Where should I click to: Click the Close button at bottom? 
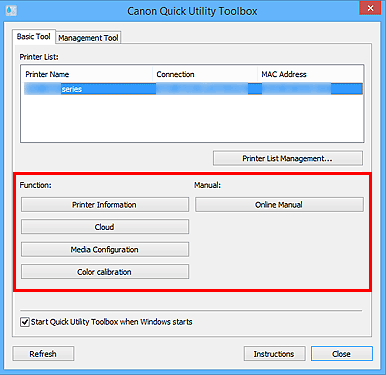coord(342,354)
